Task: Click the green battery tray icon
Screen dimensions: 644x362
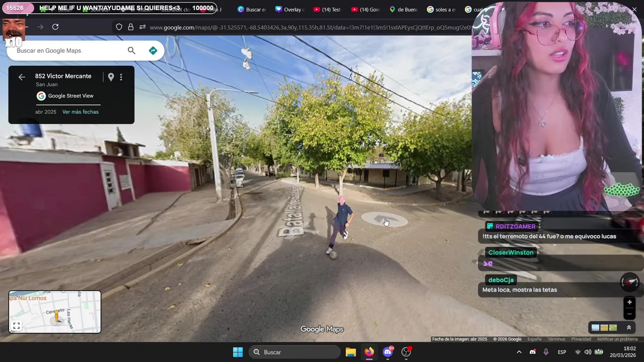Action: [x=599, y=352]
